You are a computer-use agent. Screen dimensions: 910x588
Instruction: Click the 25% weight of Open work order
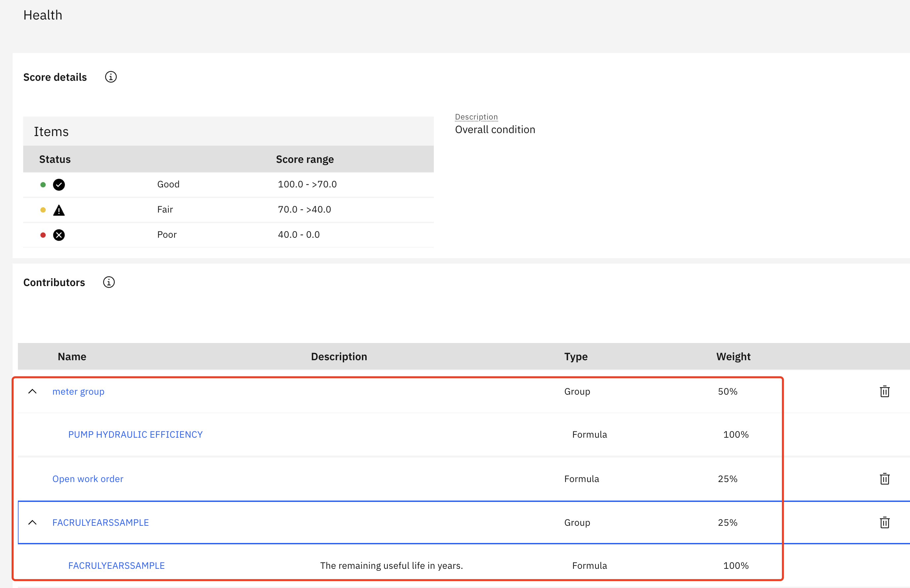click(728, 479)
